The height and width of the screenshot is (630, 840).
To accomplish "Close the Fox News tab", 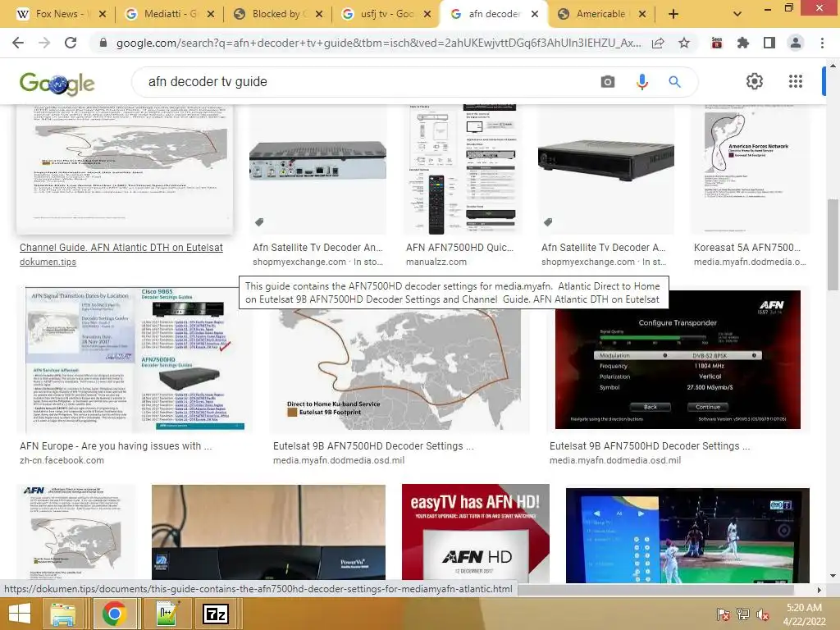I will 103,14.
